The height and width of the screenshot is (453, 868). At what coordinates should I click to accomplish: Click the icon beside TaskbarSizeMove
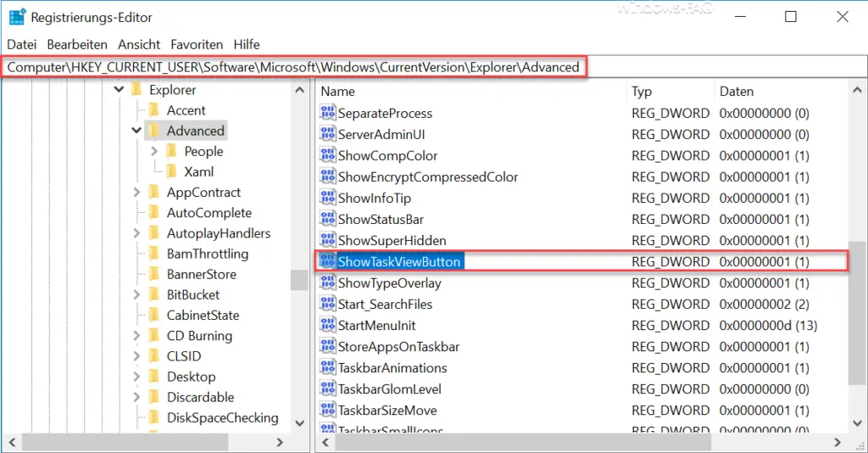coord(327,410)
